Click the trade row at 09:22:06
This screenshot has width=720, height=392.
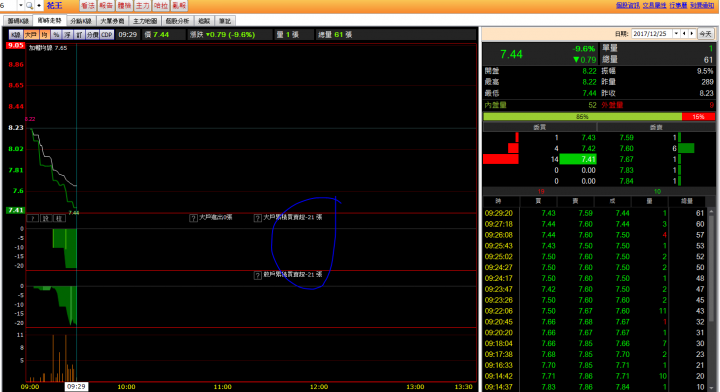(595, 311)
